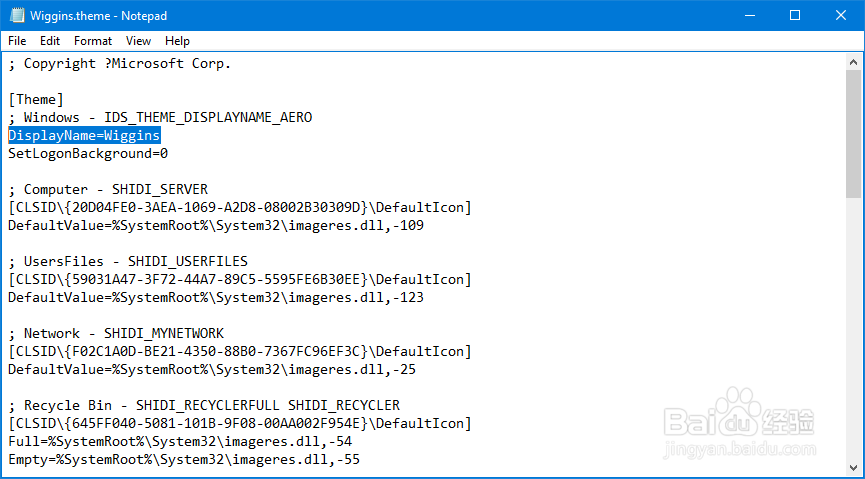Image resolution: width=865 pixels, height=479 pixels.
Task: Click the CLSID F02C1A0D DefaultIcon line
Action: click(240, 351)
